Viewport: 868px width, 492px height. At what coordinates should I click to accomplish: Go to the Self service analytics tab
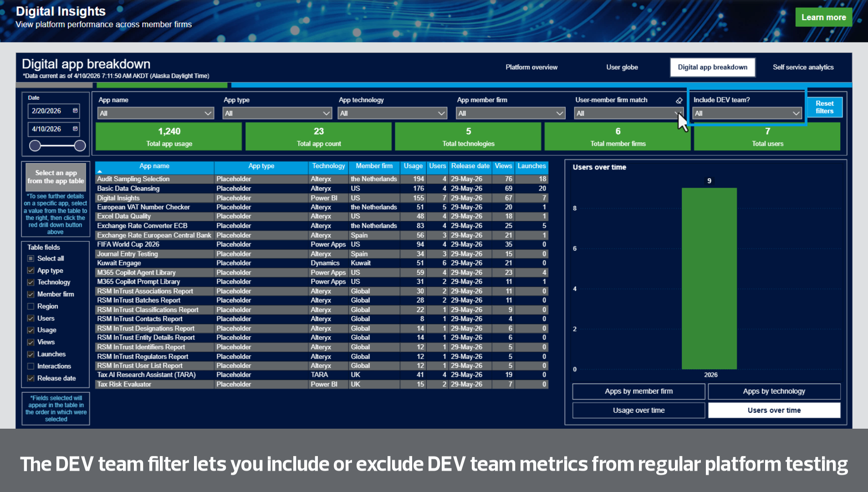pyautogui.click(x=803, y=67)
